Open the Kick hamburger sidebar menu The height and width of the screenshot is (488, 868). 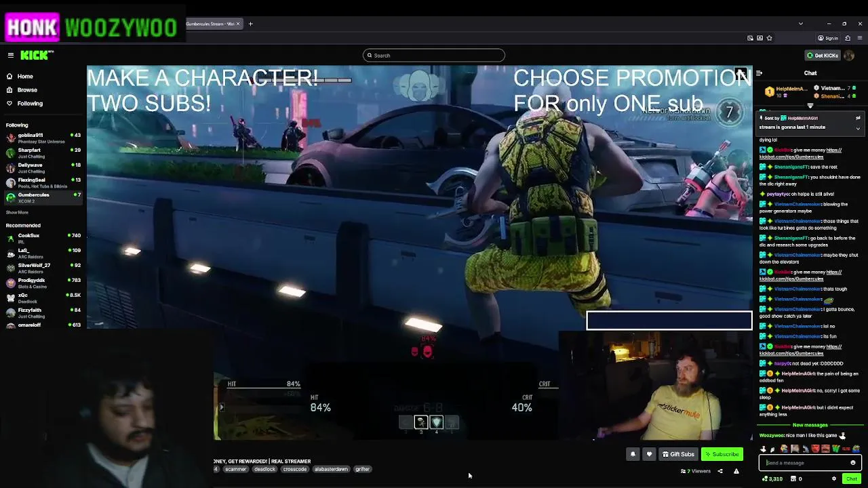tap(11, 56)
